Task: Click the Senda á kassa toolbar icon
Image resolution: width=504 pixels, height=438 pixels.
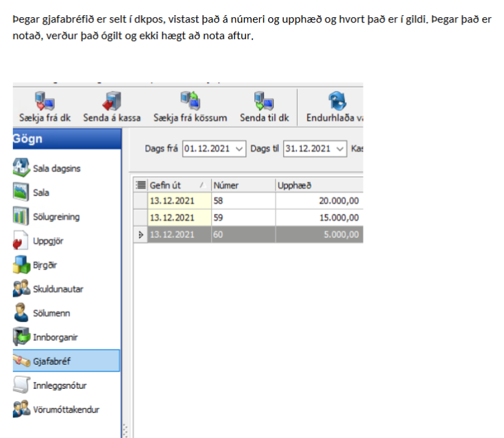Action: pos(112,101)
